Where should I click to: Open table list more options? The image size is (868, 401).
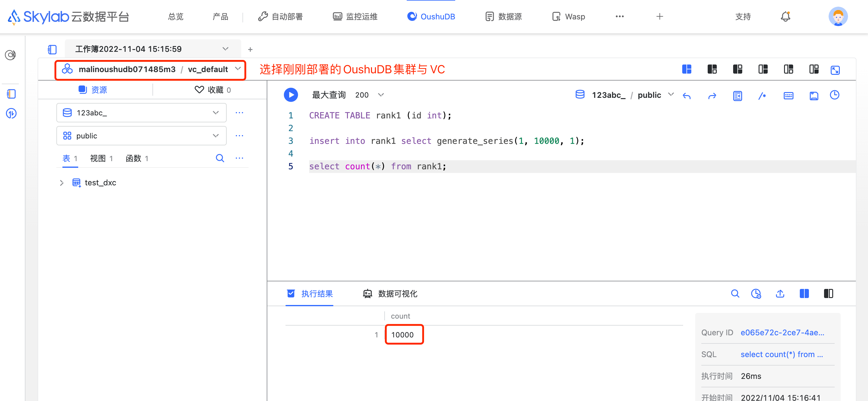[x=239, y=158]
